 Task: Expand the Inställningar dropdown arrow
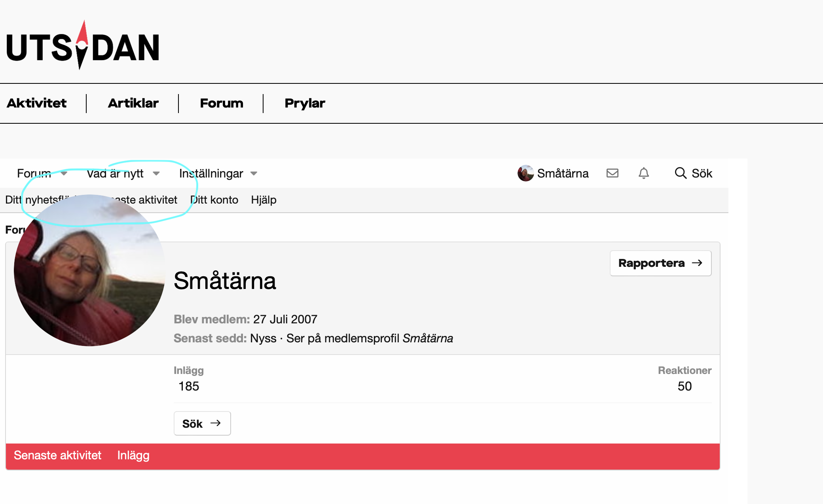pyautogui.click(x=254, y=174)
